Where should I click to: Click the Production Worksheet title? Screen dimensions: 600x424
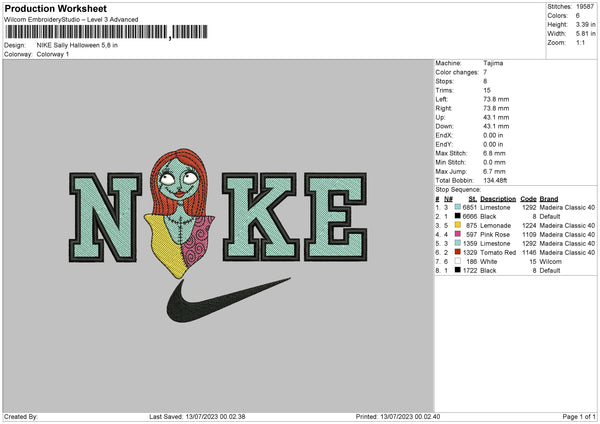(55, 8)
